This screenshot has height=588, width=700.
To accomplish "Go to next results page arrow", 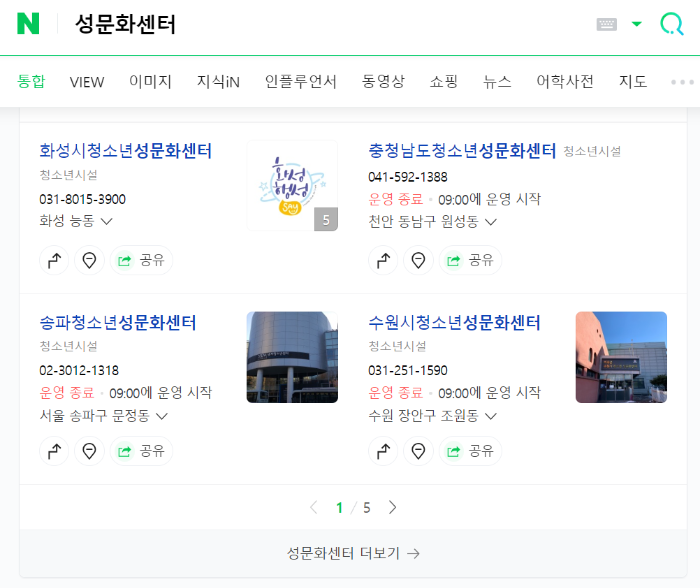I will [x=392, y=507].
